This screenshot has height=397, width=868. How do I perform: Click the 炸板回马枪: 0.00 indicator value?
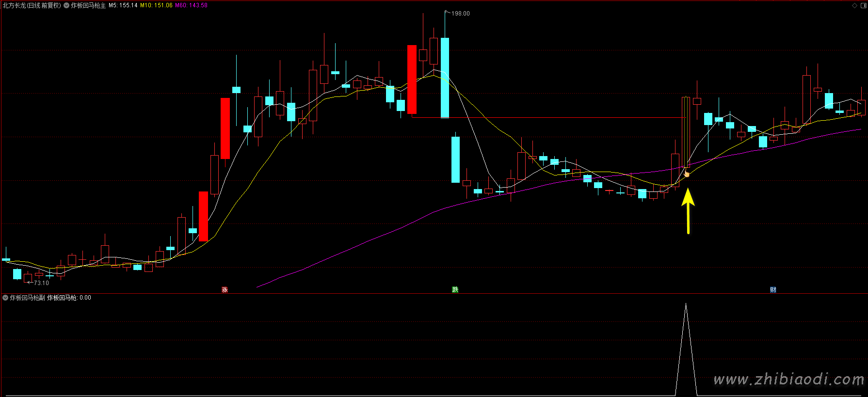[x=69, y=298]
